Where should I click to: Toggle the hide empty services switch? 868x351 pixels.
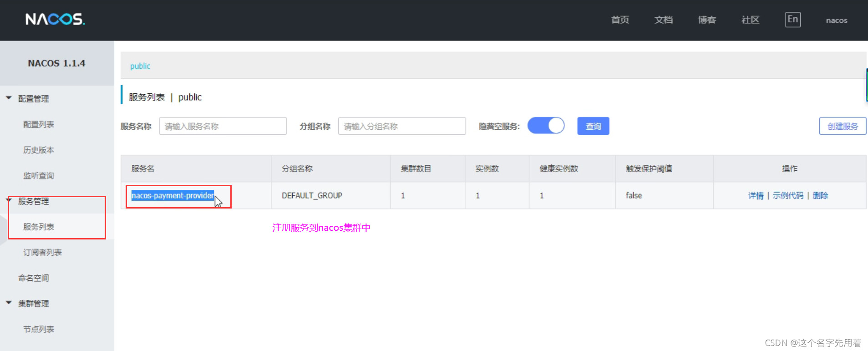point(546,126)
